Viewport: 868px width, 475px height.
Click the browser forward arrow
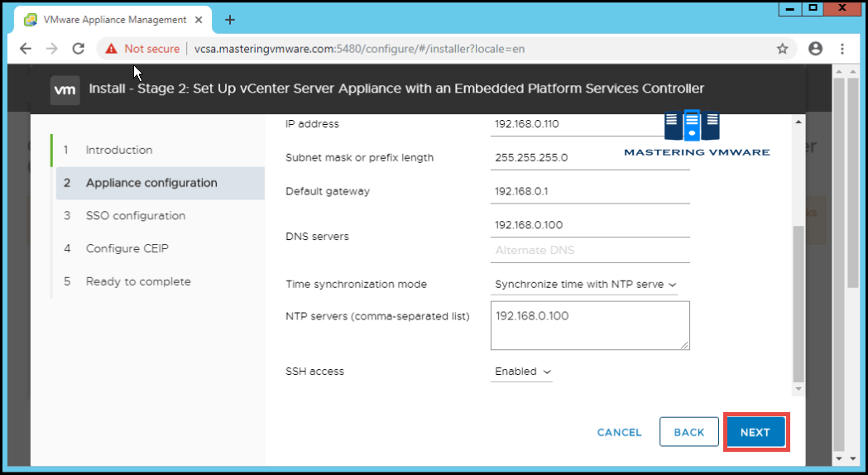(52, 49)
